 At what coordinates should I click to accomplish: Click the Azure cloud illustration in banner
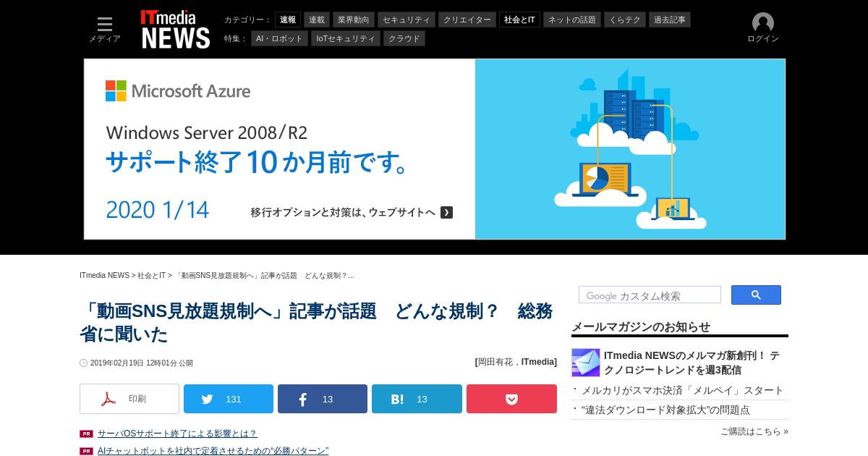[x=630, y=149]
